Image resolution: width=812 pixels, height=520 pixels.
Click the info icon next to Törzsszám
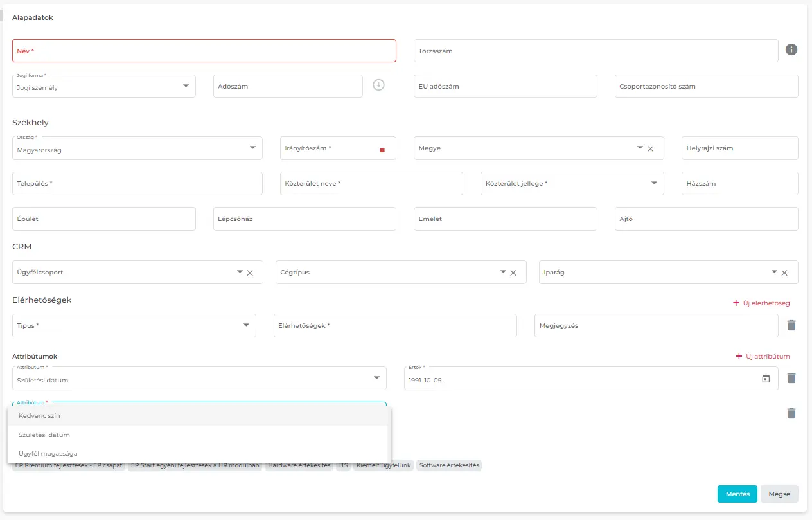coord(791,50)
